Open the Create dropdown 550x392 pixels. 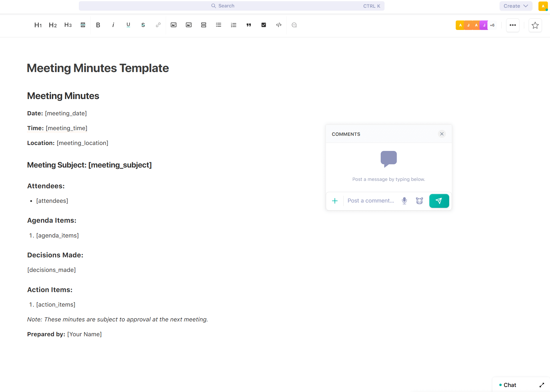point(516,6)
